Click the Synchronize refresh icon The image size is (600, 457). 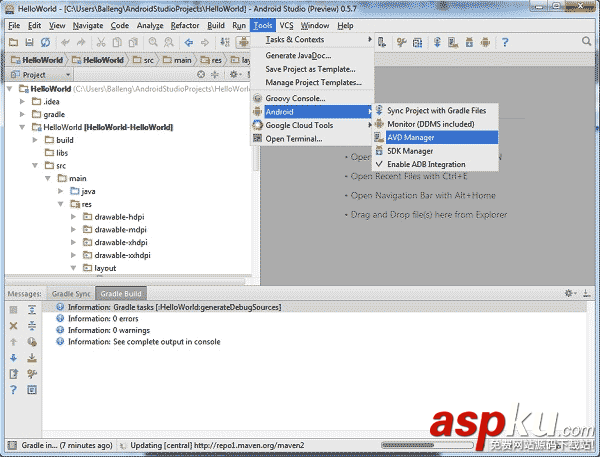[x=45, y=42]
